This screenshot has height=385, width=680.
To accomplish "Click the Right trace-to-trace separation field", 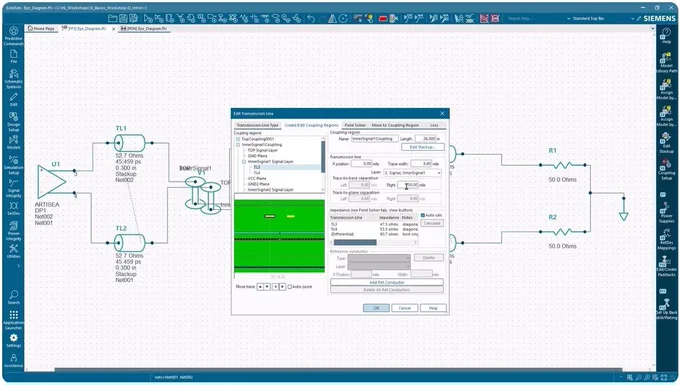I will [x=408, y=185].
